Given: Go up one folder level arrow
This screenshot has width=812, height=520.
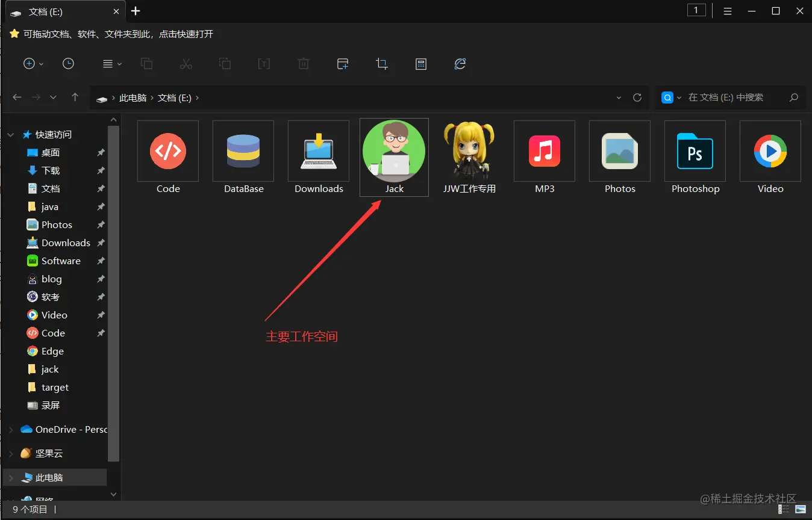Looking at the screenshot, I should [x=75, y=97].
